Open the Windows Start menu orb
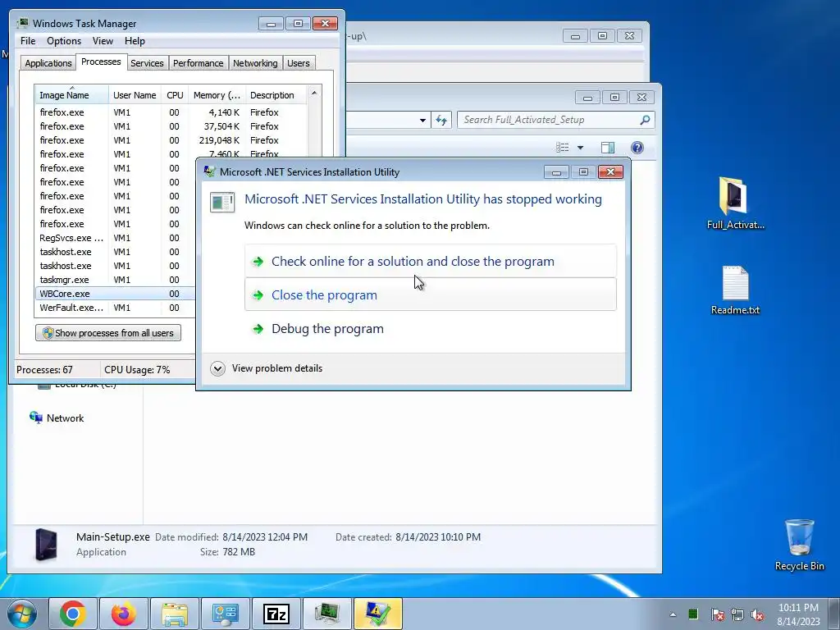Image resolution: width=840 pixels, height=630 pixels. pyautogui.click(x=22, y=614)
